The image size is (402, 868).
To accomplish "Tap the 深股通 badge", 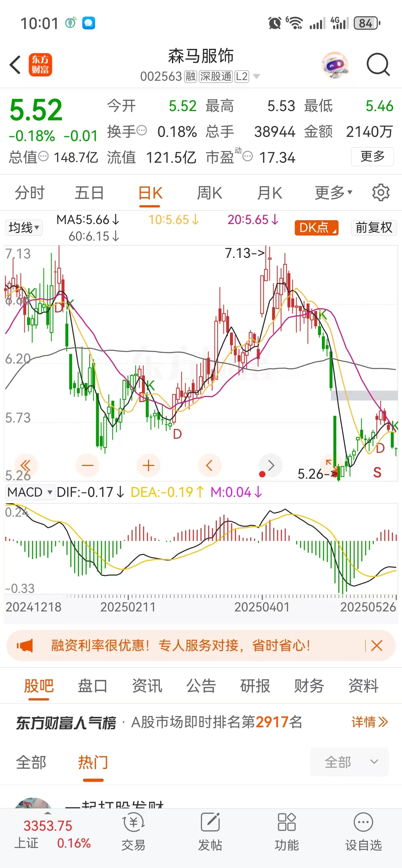I will pyautogui.click(x=216, y=77).
